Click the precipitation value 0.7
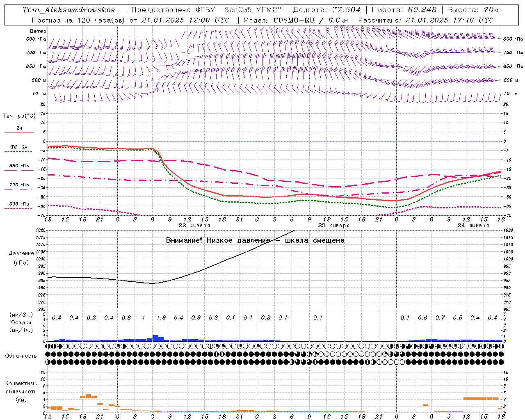The width and height of the screenshot is (525, 420). 440,318
